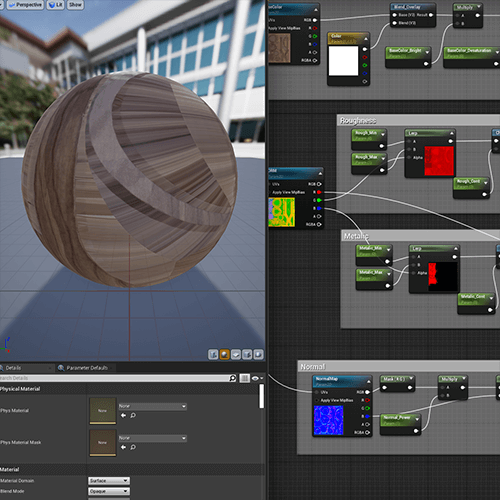Open the Blend Mode Opaque dropdown

coord(109,491)
